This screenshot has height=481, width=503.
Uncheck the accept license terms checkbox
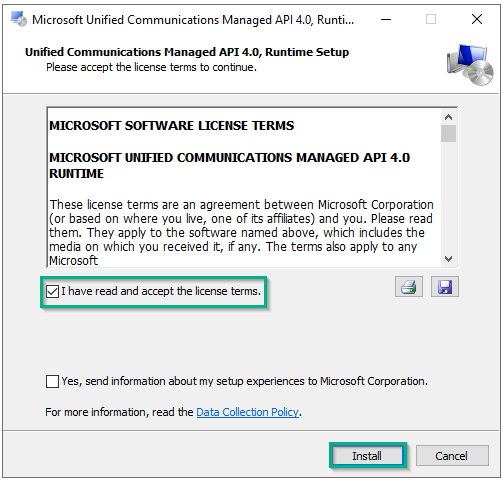click(x=53, y=291)
